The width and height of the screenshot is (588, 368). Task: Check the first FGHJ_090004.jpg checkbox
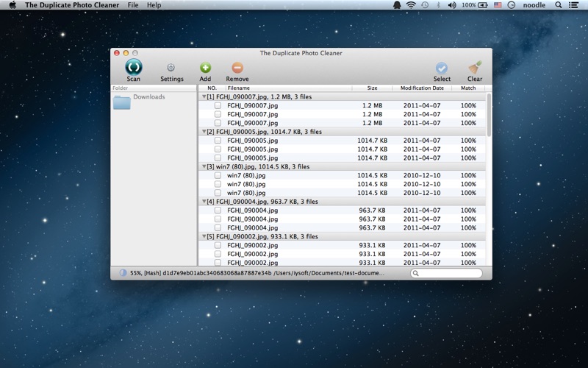click(x=218, y=210)
